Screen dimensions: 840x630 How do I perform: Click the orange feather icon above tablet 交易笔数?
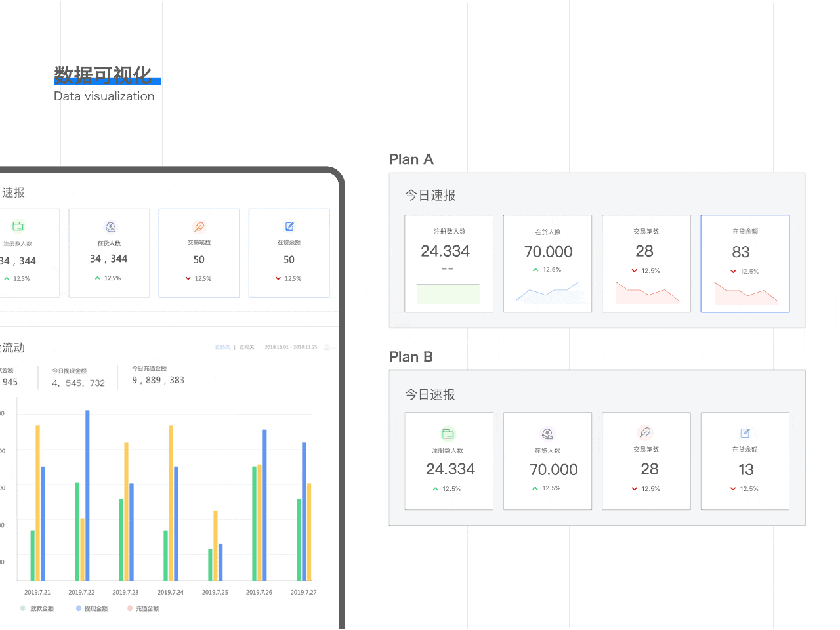[x=199, y=226]
